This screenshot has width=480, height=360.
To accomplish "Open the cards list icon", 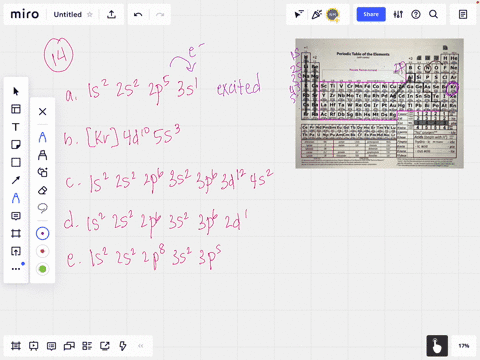I will pyautogui.click(x=87, y=346).
